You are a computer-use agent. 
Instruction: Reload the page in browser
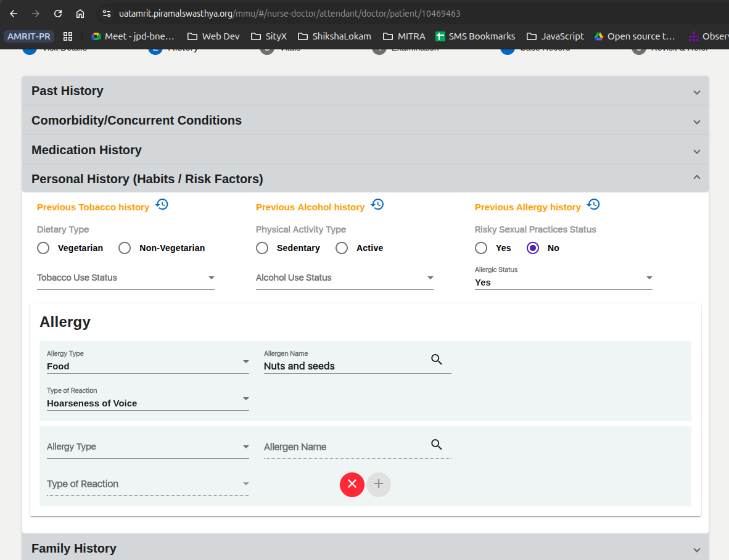tap(58, 14)
